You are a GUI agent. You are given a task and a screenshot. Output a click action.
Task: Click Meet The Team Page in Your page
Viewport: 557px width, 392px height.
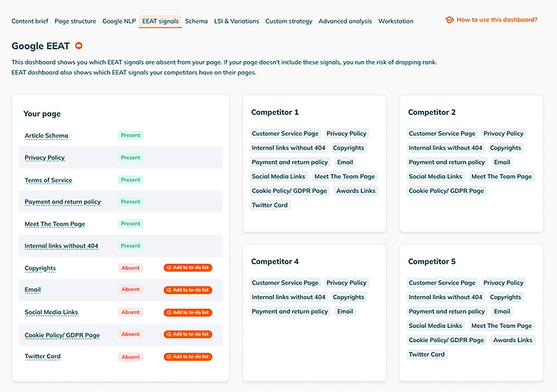(x=55, y=224)
